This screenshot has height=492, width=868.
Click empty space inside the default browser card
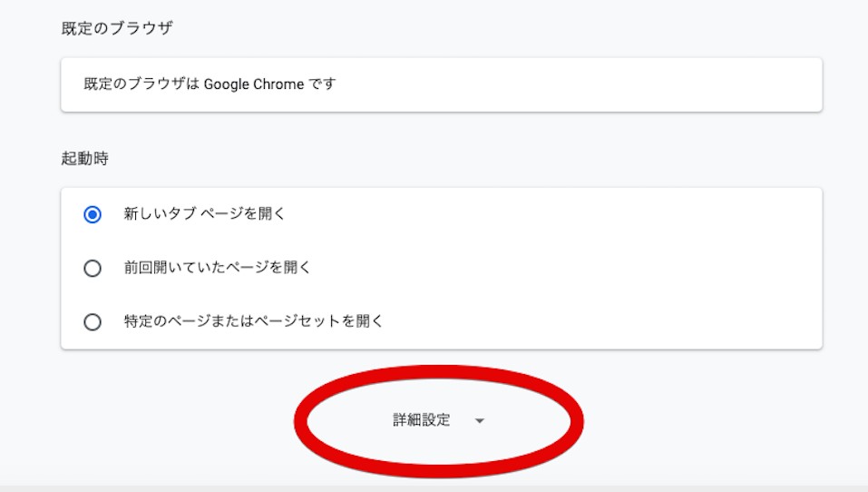coord(590,84)
